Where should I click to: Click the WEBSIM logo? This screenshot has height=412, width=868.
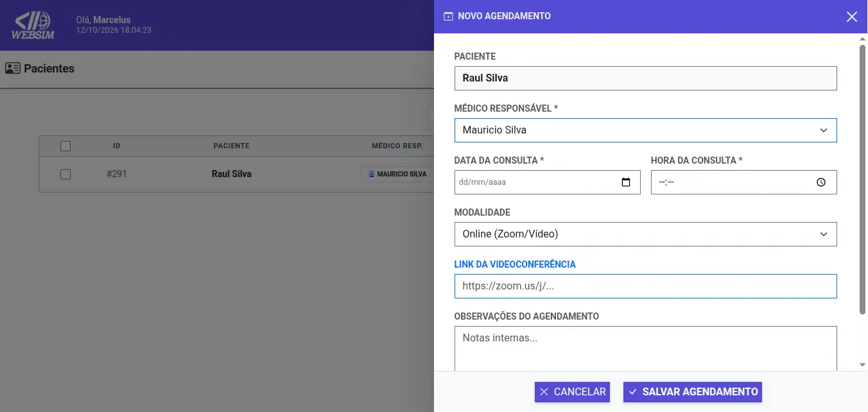pos(33,26)
